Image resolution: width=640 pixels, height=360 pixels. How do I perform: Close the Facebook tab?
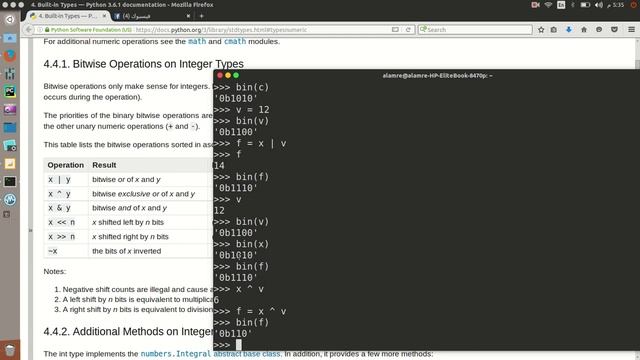point(188,16)
